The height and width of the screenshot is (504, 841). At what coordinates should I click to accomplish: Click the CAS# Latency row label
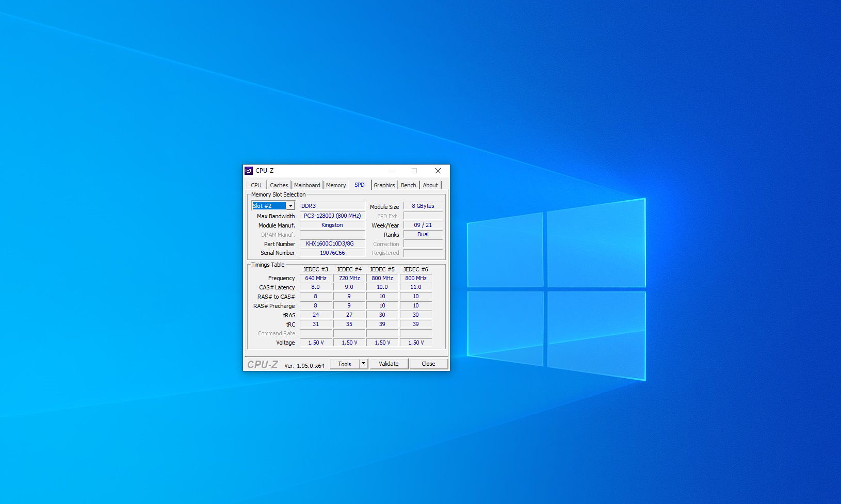(277, 287)
